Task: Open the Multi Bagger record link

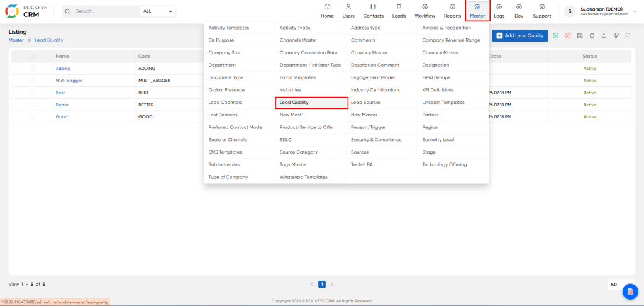Action: coord(69,81)
